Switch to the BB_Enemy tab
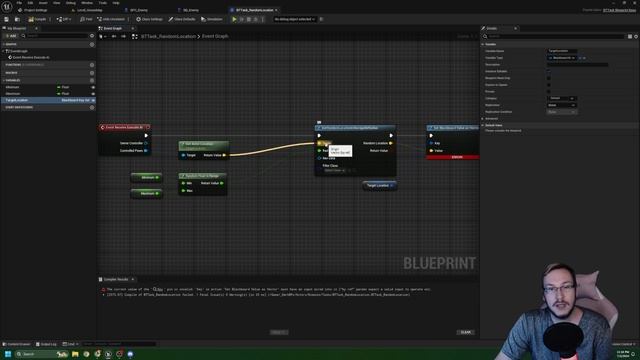This screenshot has width=640, height=360. pyautogui.click(x=188, y=10)
